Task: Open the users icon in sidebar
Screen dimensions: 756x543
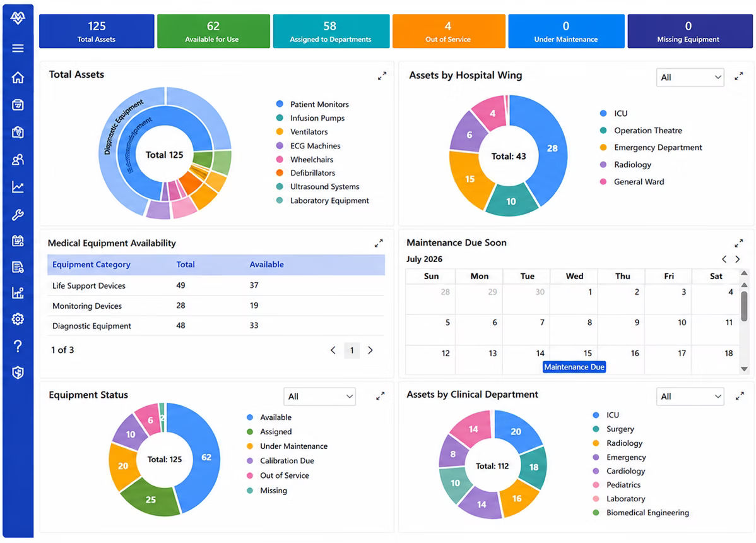Action: (18, 160)
